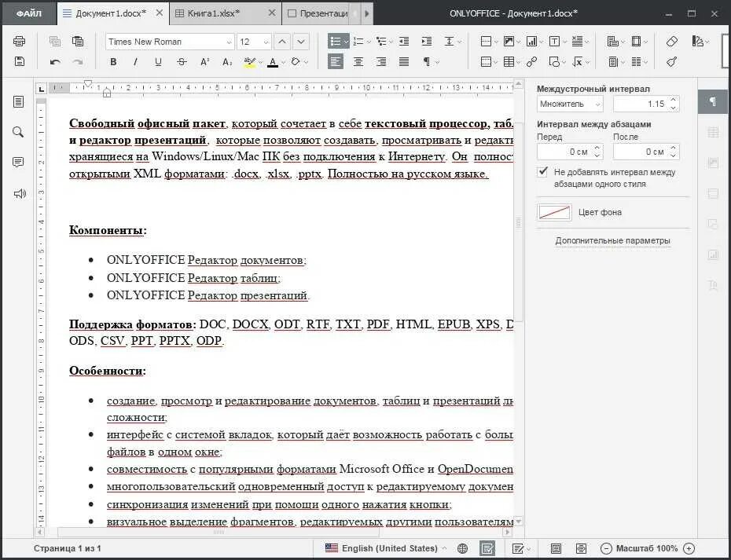This screenshot has height=560, width=731.
Task: Set document language via globe icon
Action: (x=462, y=548)
